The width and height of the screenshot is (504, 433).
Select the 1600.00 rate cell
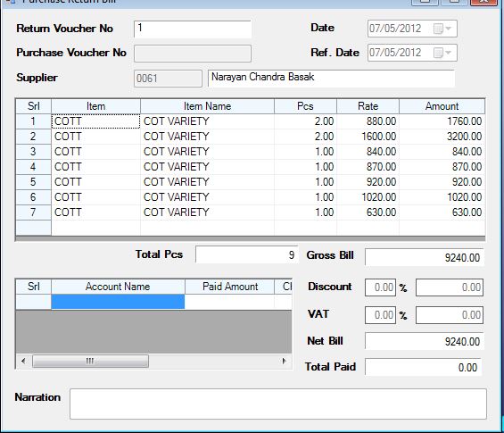[368, 137]
